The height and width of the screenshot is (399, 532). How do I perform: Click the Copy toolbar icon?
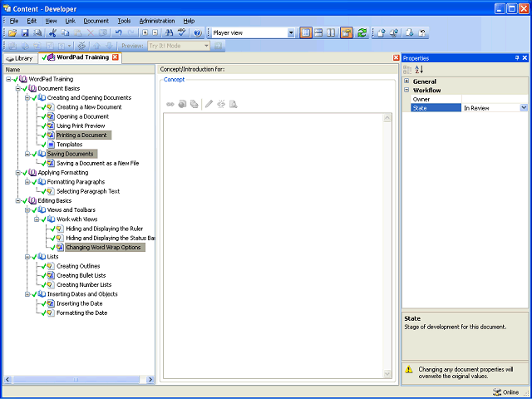tap(65, 33)
